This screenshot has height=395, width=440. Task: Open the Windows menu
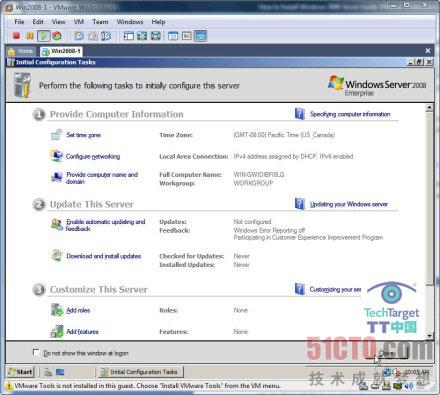[130, 22]
